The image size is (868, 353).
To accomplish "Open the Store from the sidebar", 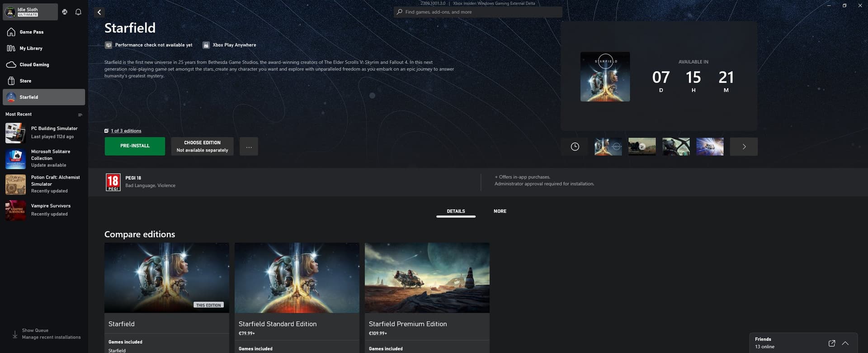I will click(25, 81).
